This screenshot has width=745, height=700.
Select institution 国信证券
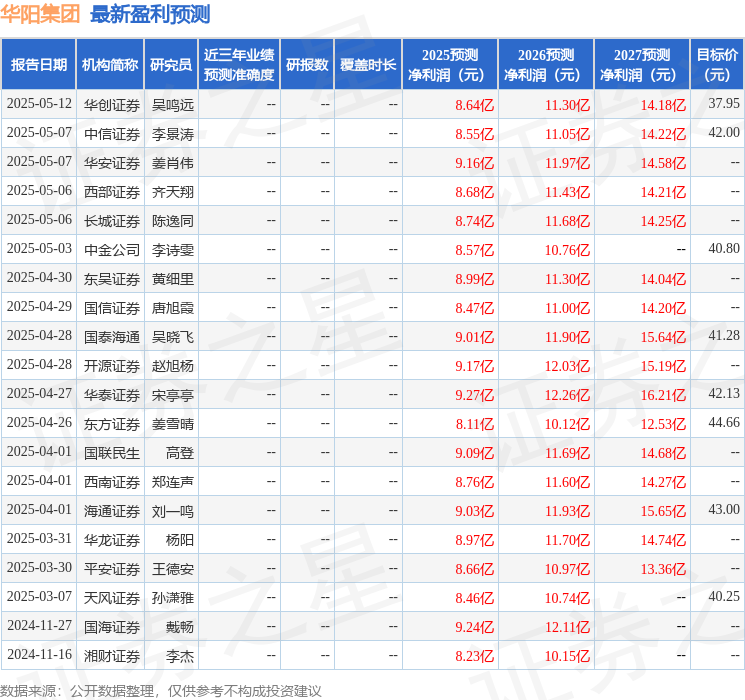pos(112,308)
